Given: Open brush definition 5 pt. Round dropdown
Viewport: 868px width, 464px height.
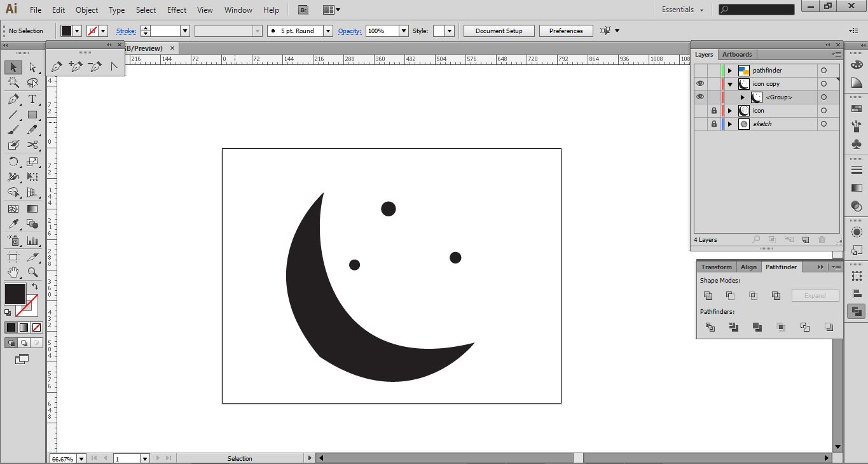Looking at the screenshot, I should click(x=328, y=31).
